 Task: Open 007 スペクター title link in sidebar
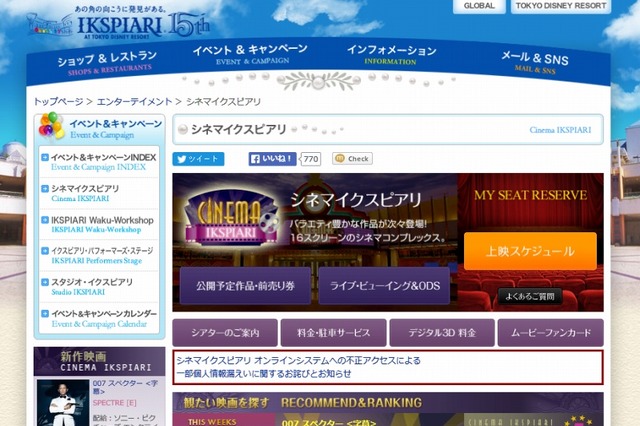click(125, 387)
